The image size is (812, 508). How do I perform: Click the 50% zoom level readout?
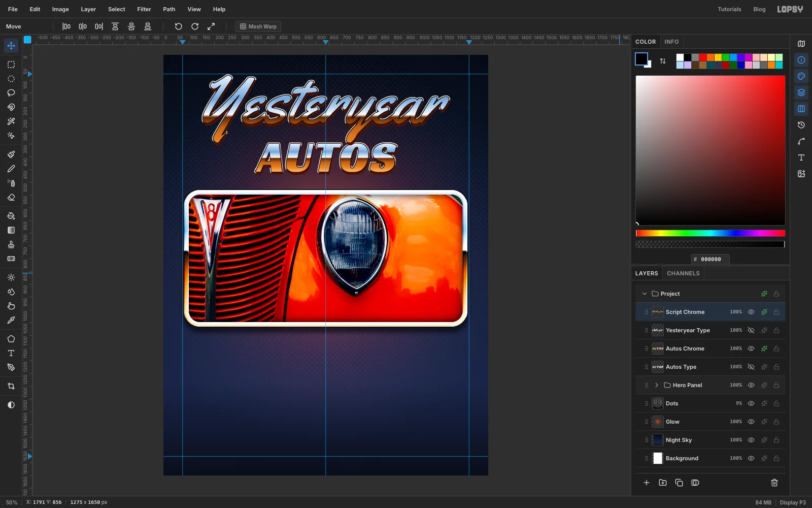coord(12,502)
